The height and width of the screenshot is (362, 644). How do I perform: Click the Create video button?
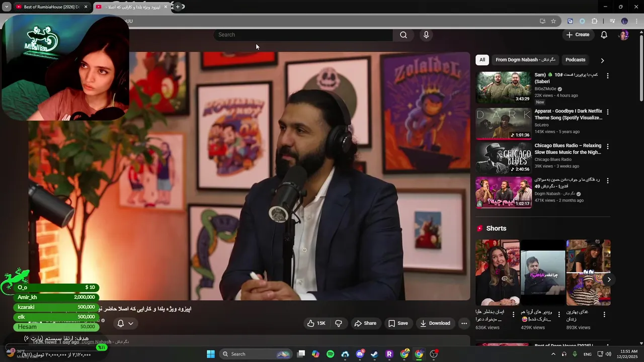pyautogui.click(x=578, y=35)
